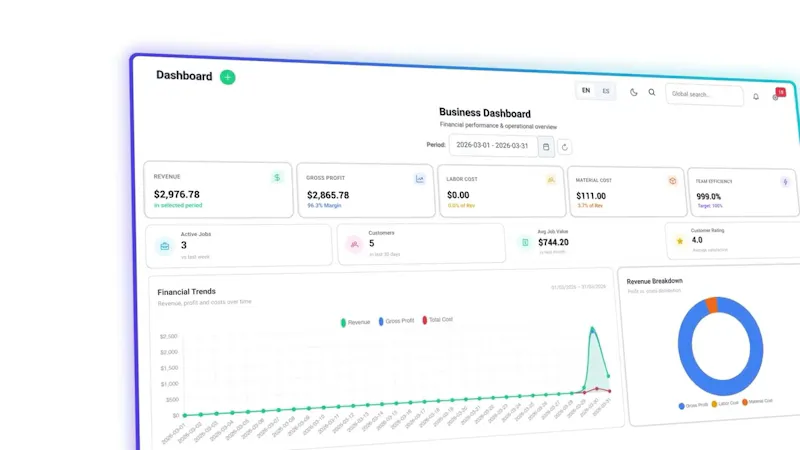Click the labor cost value $0.00

[x=458, y=195]
